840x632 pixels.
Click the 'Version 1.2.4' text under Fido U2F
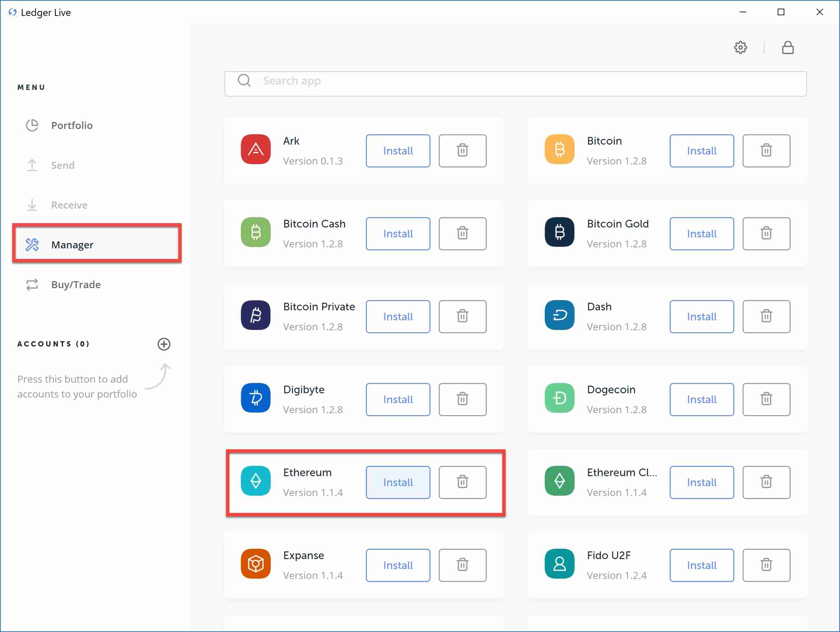[x=616, y=575]
